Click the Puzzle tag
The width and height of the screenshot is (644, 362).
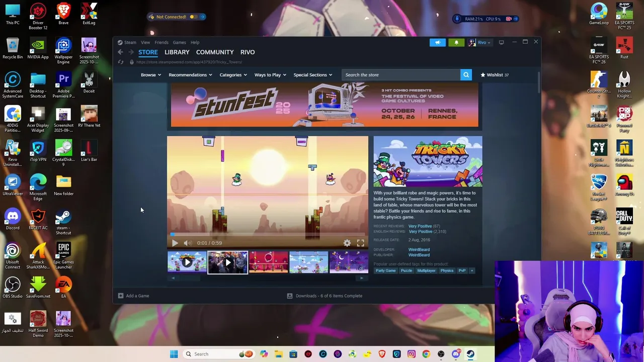coord(406,270)
